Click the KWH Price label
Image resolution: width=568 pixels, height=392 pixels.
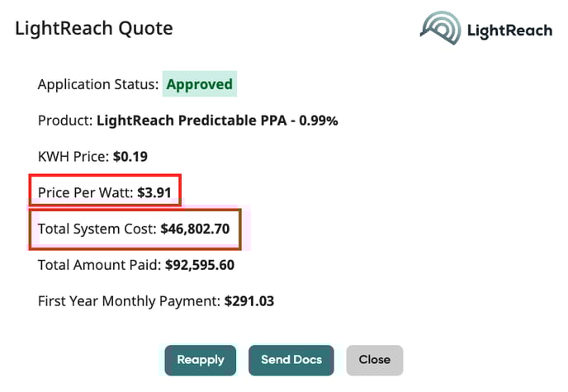(73, 156)
